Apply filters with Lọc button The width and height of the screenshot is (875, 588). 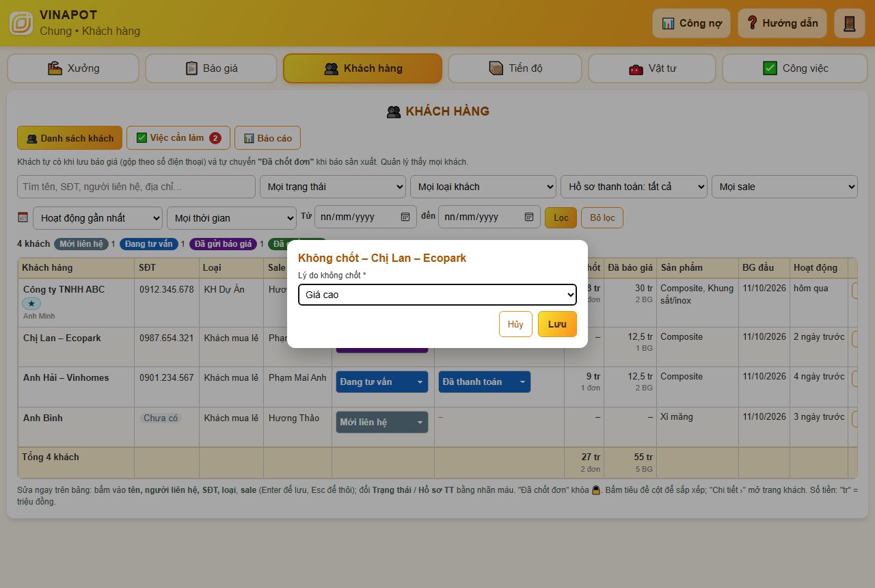pos(561,218)
